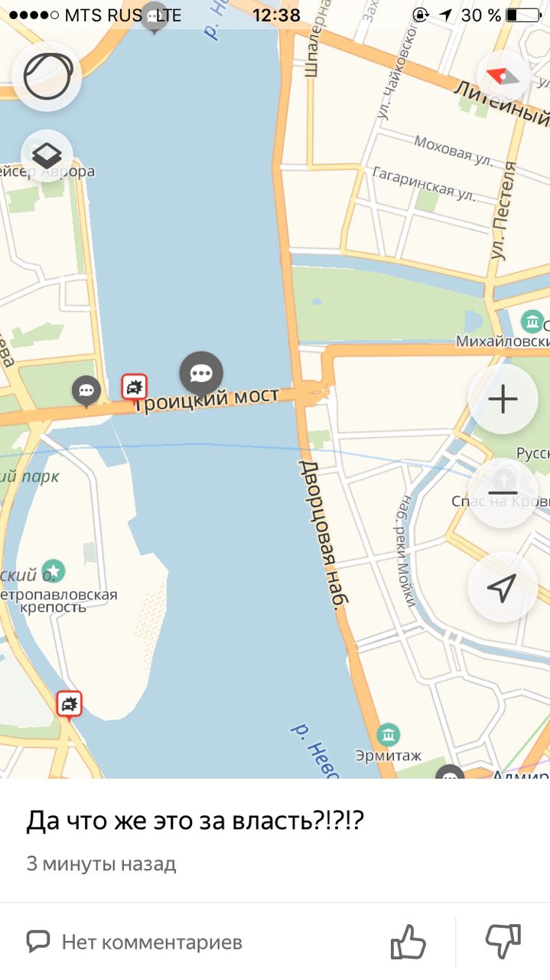Screen dimensions: 550x980
Task: Tap the 3 минуты назад timestamp
Action: 101,864
